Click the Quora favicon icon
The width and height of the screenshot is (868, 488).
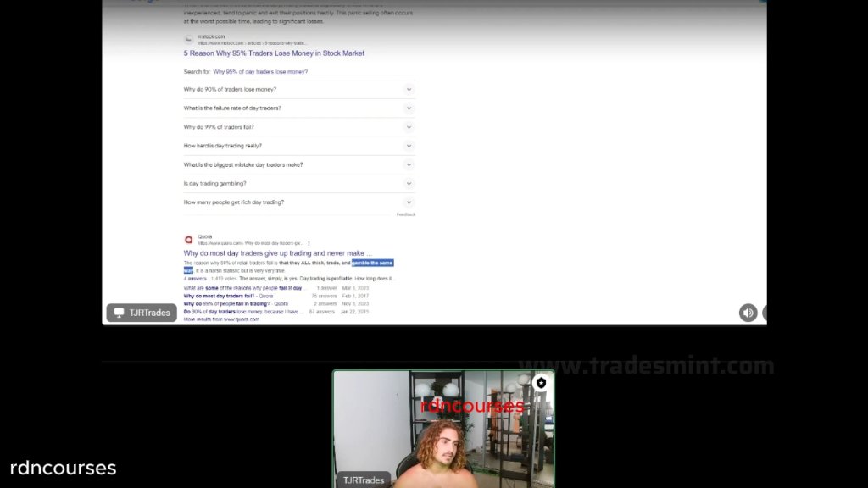tap(189, 240)
